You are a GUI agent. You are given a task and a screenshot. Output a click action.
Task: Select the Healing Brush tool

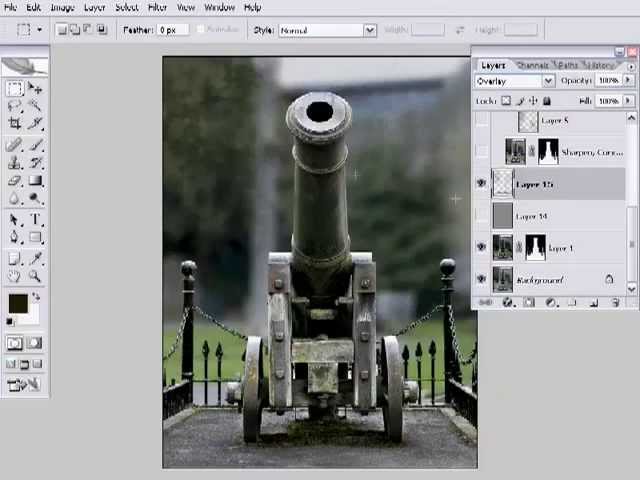coord(14,145)
